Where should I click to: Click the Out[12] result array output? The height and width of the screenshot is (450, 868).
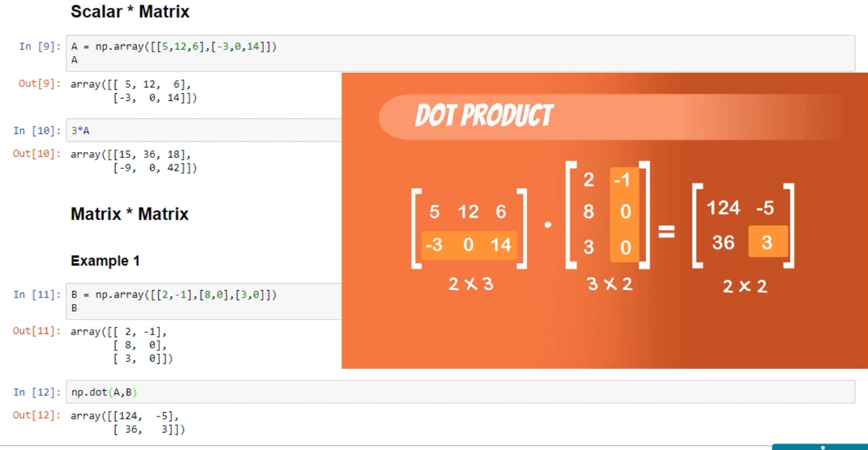point(127,422)
